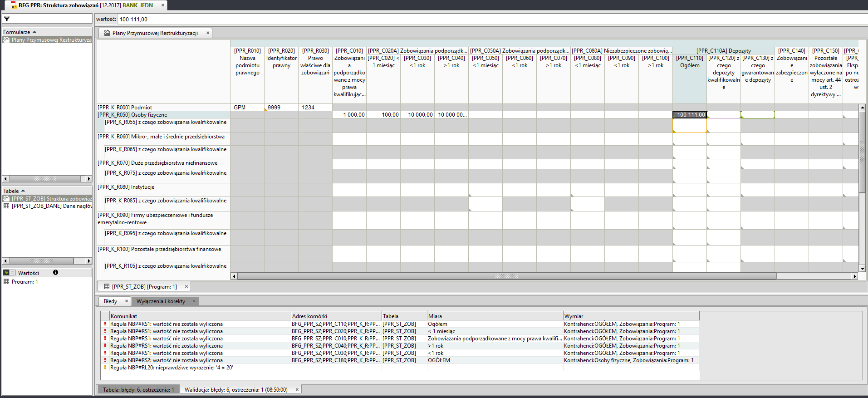Screen dimensions: 868x398
Task: Click the grid's vertical scrollbar thumb
Action: pyautogui.click(x=862, y=151)
